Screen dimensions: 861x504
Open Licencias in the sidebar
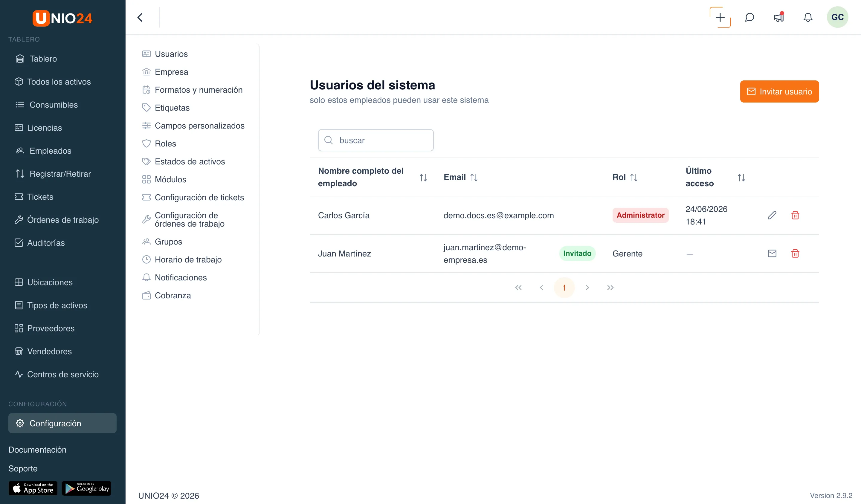tap(62, 128)
